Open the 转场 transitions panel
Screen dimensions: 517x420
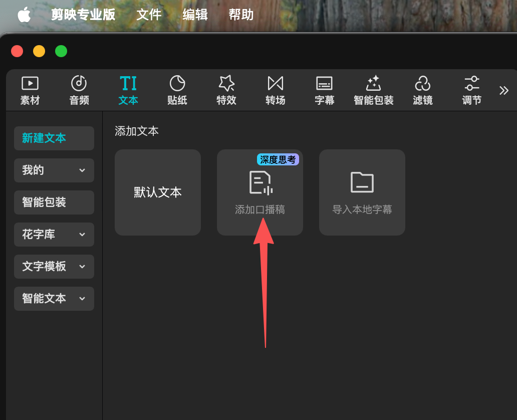pyautogui.click(x=276, y=90)
